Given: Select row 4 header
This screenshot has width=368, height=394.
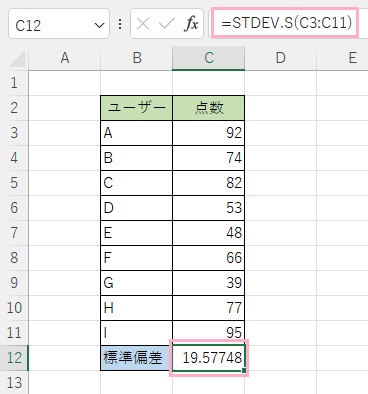Looking at the screenshot, I should 14,158.
